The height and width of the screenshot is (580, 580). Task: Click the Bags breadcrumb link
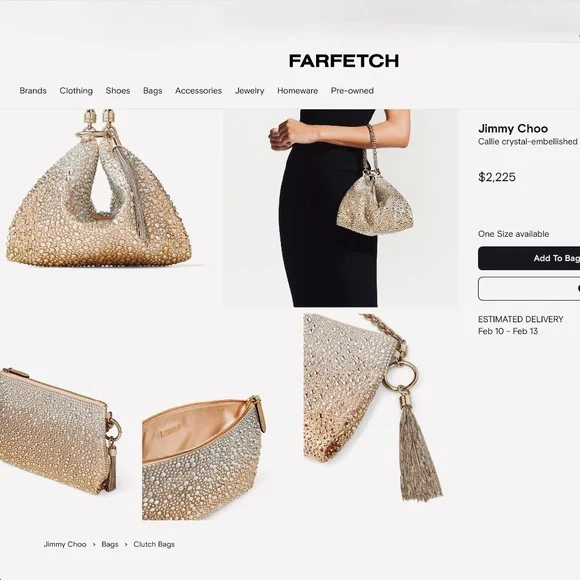pos(110,544)
